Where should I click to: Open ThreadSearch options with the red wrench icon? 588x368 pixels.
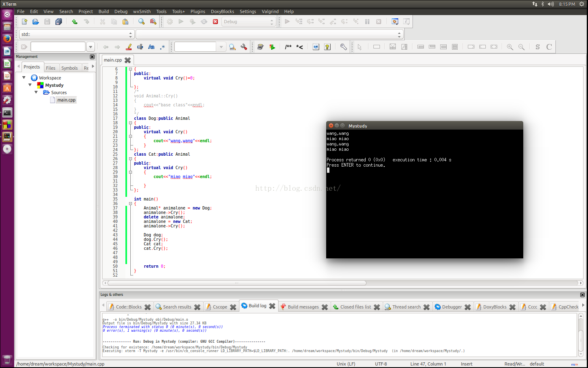pos(244,47)
